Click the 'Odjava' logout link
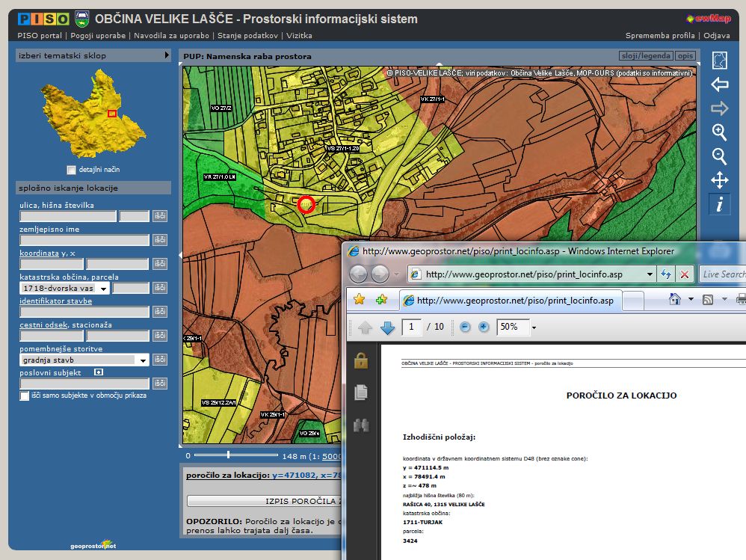The width and height of the screenshot is (746, 560). point(717,35)
